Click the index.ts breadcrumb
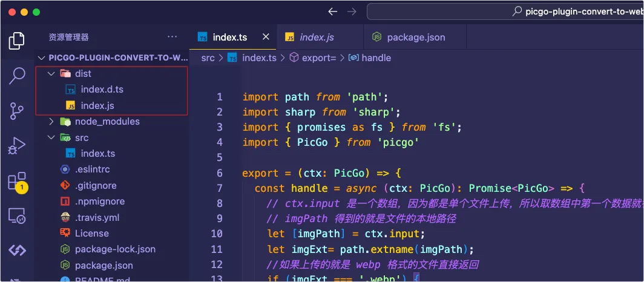 point(252,58)
